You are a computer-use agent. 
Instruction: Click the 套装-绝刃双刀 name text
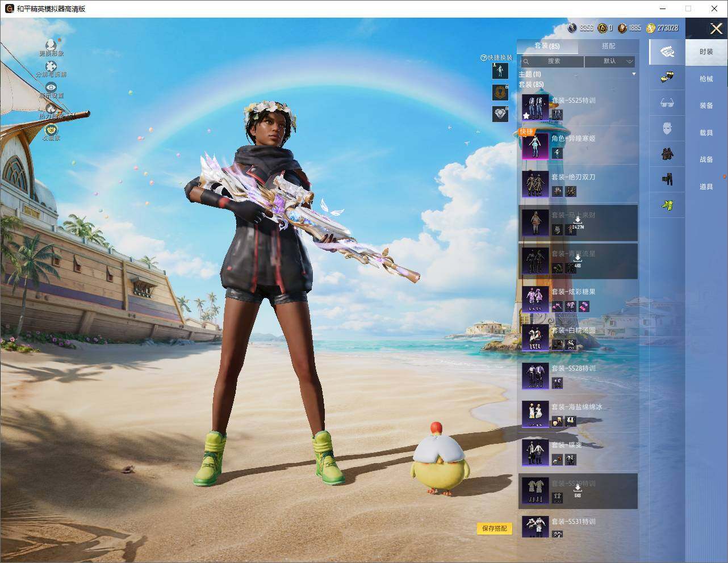pos(574,177)
